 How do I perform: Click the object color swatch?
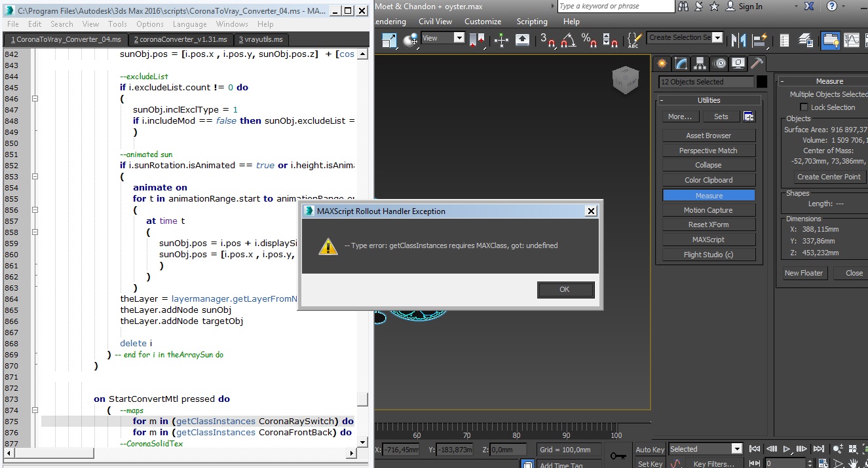[762, 82]
